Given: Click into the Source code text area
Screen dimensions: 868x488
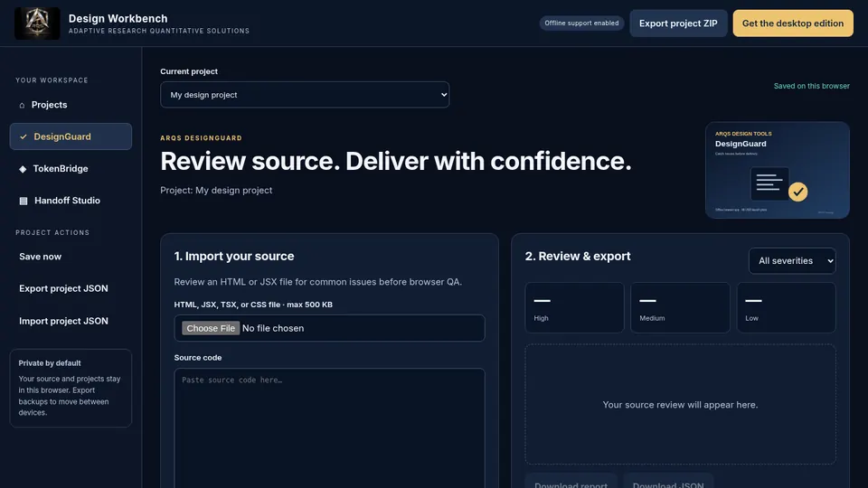Looking at the screenshot, I should pyautogui.click(x=329, y=428).
